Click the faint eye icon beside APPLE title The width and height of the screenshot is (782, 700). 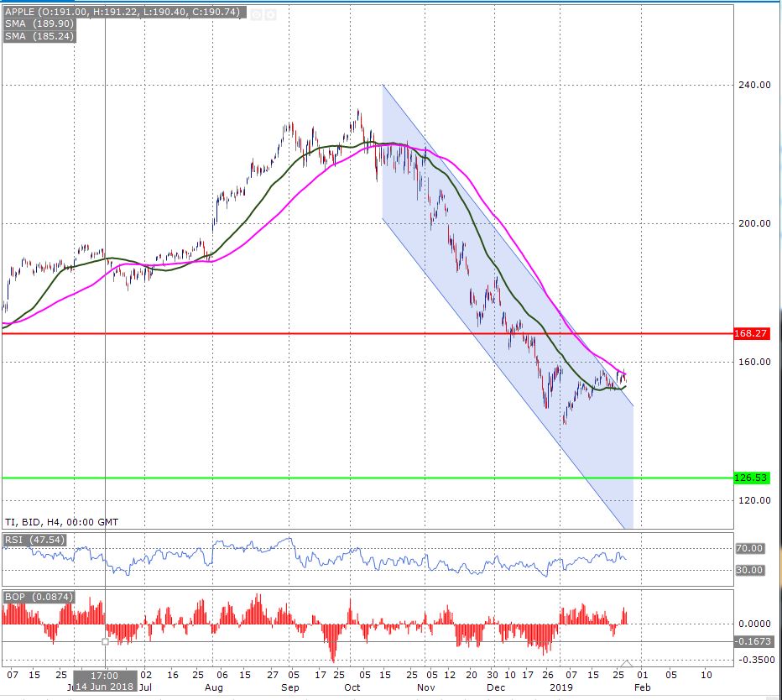click(257, 15)
